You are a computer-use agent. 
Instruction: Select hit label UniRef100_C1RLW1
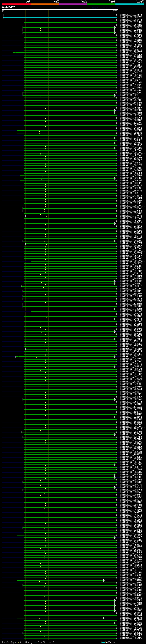[131, 22]
